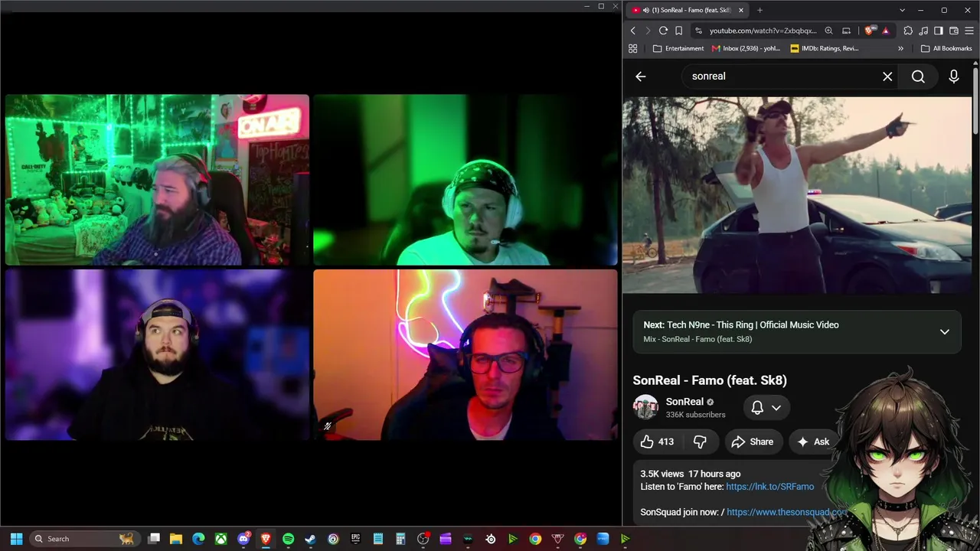Screen dimensions: 980x551
Task: Expand the Next: Tech N9ne playlist panel
Action: point(945,332)
